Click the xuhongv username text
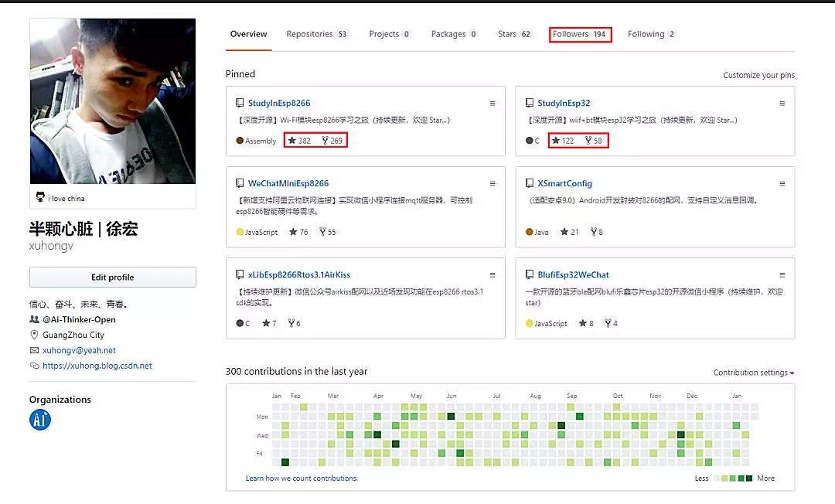 coord(51,246)
